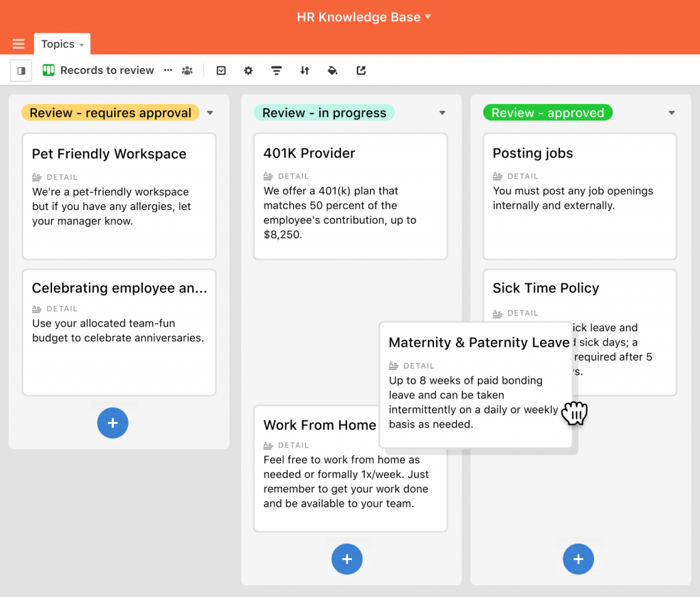
Task: Open customize cards gear settings
Action: coord(248,70)
